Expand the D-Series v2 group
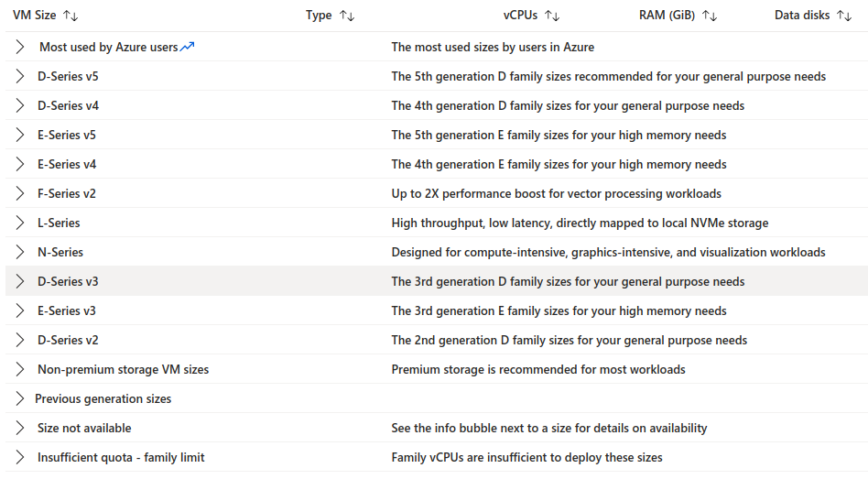 pos(20,340)
